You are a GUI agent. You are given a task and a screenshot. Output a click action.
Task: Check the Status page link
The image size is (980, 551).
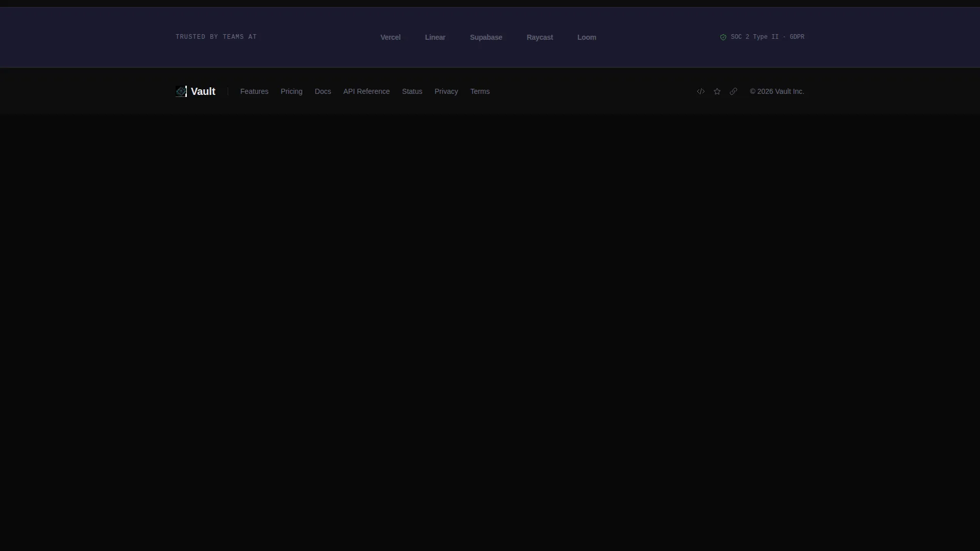coord(412,91)
